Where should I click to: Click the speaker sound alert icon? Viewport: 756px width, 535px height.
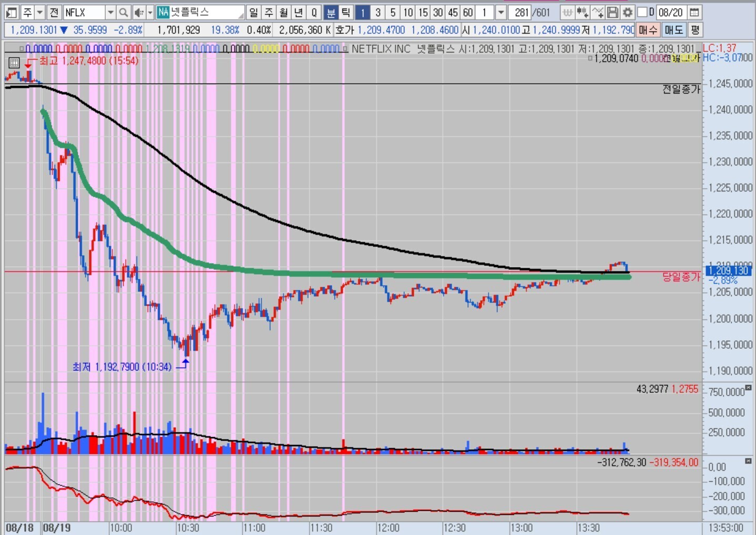tap(138, 12)
